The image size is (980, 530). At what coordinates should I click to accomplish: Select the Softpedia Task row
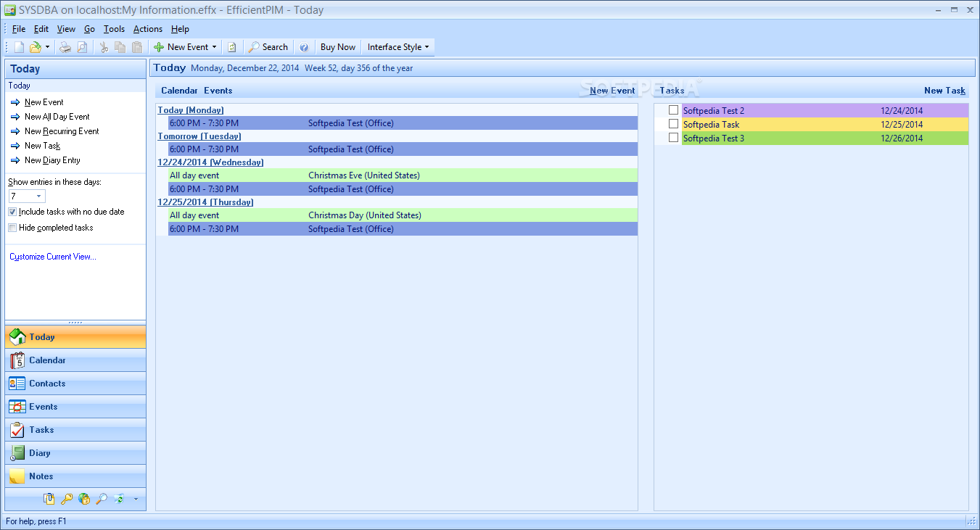(x=825, y=124)
